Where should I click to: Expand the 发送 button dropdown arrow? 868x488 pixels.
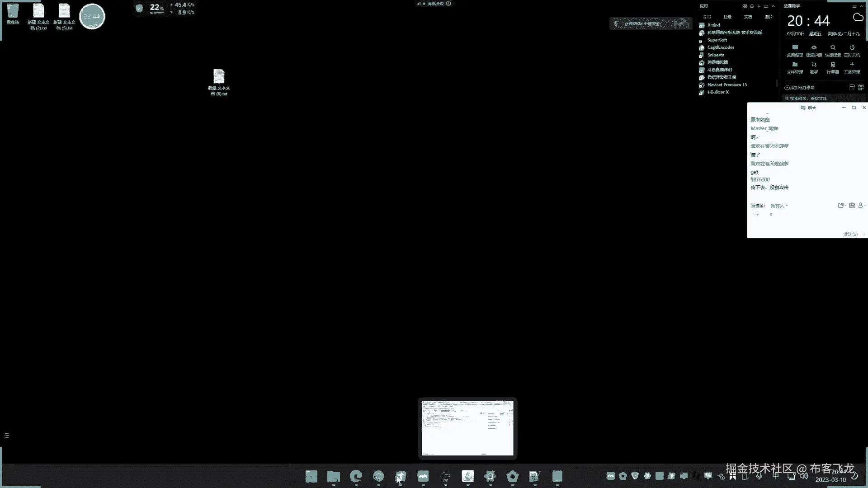863,235
